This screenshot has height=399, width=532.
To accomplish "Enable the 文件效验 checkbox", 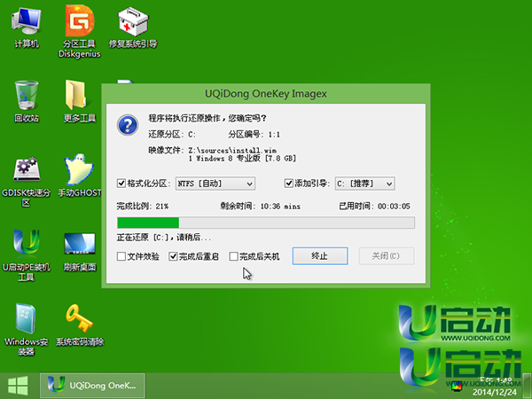I will tap(121, 256).
